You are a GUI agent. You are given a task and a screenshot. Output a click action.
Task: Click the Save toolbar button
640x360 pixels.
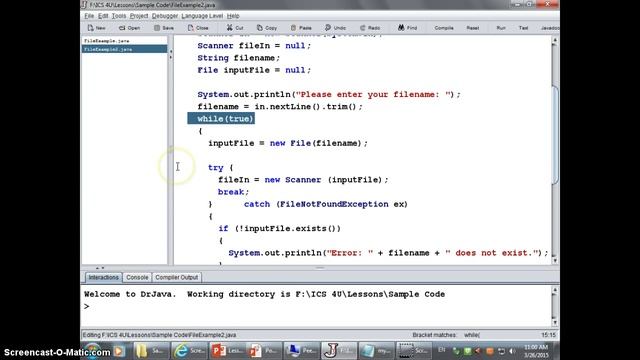pos(164,28)
